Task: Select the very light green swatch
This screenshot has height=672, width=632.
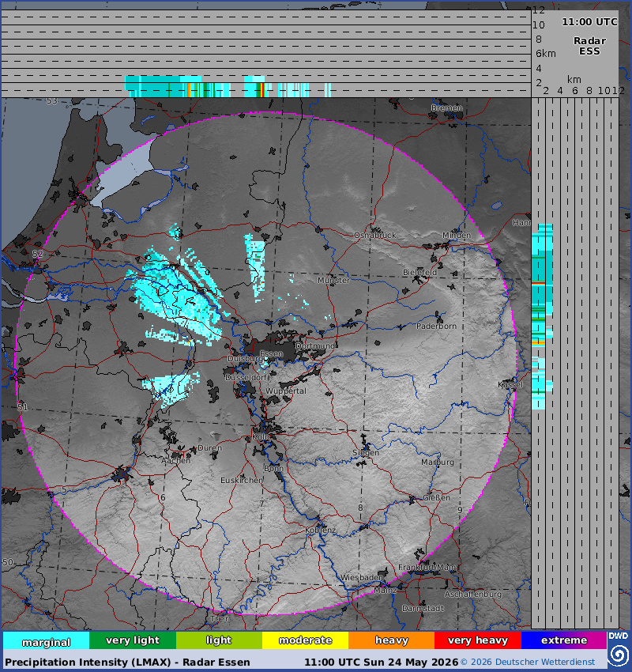Action: click(x=133, y=640)
